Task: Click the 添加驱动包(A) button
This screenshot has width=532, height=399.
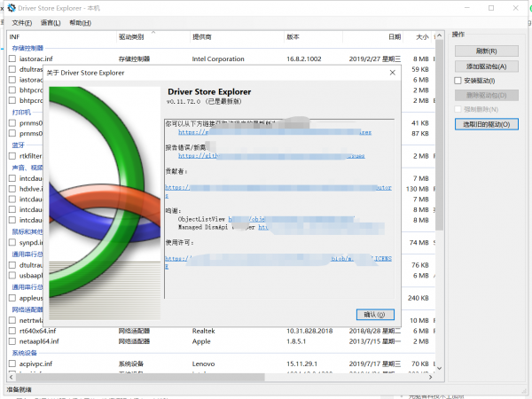Action: [x=486, y=66]
